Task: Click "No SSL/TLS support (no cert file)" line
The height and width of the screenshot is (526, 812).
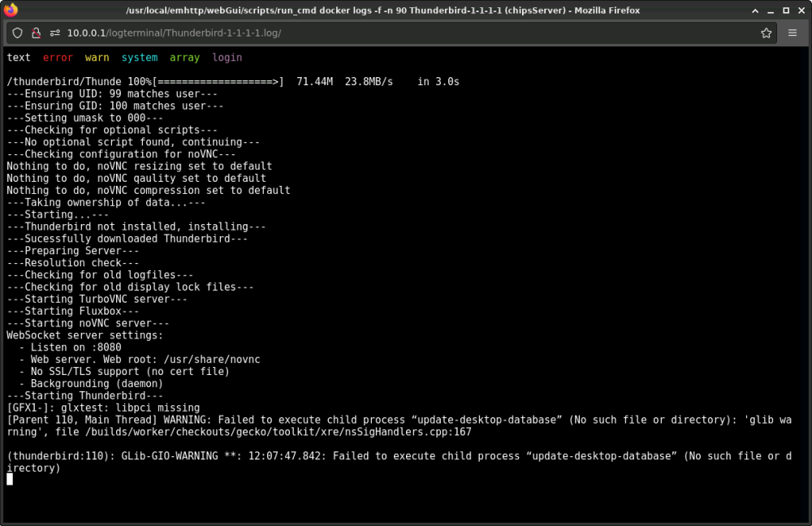Action: tap(123, 372)
